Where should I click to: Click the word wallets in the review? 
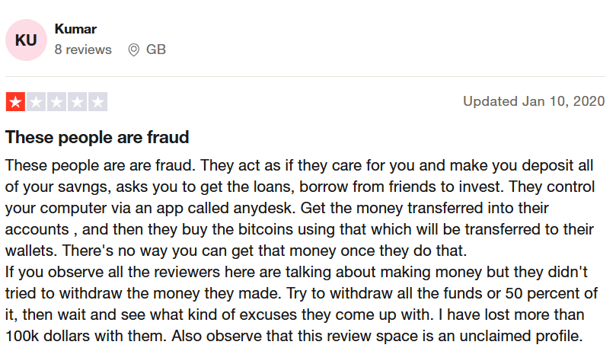31,251
